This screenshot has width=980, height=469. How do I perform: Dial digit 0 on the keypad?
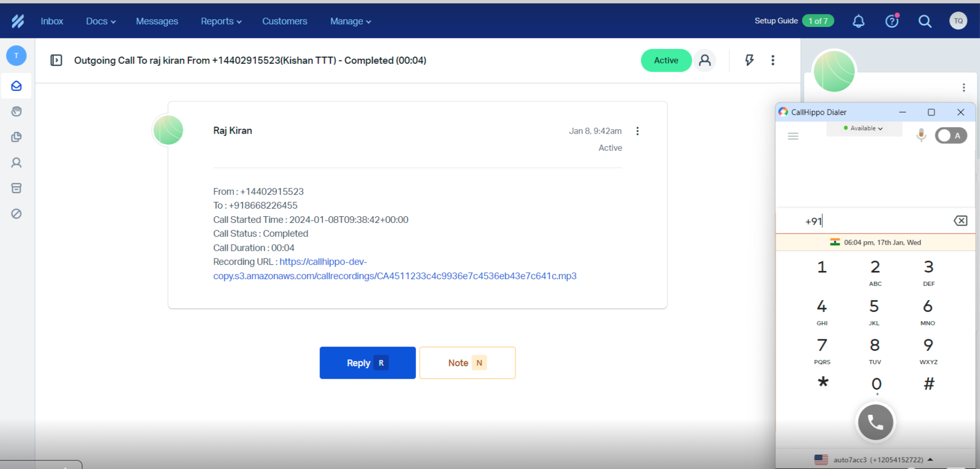[x=877, y=385]
